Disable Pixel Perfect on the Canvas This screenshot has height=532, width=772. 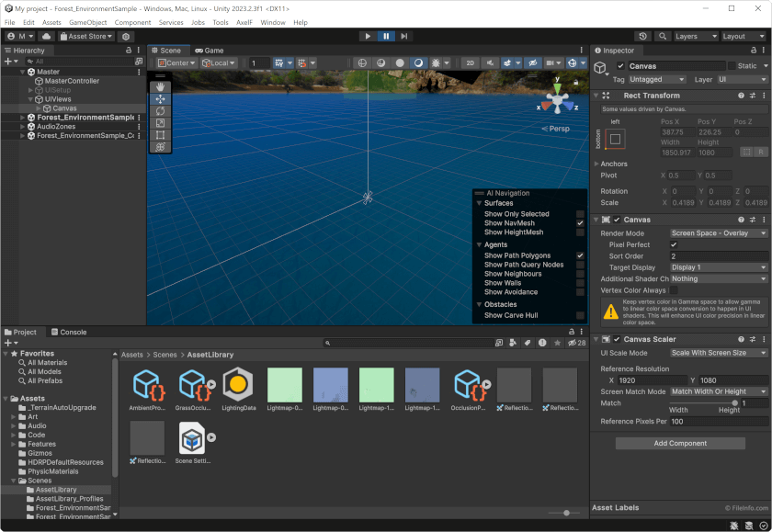point(675,244)
